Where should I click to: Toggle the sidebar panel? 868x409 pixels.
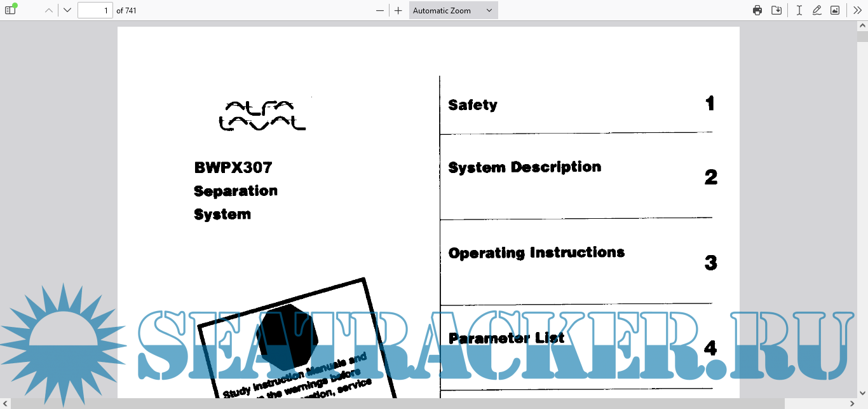10,10
